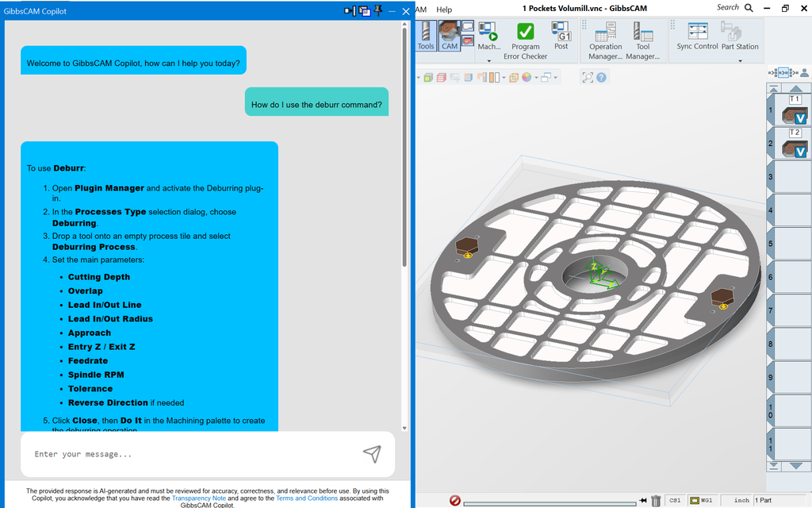Open the Transparency Note link
The height and width of the screenshot is (508, 812).
[199, 498]
